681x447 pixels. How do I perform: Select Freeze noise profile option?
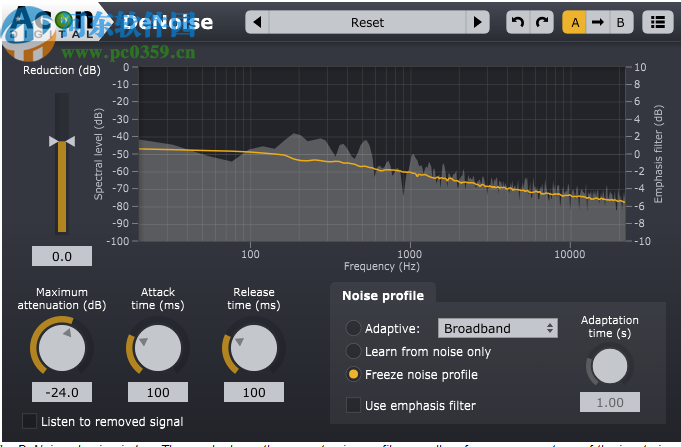353,374
